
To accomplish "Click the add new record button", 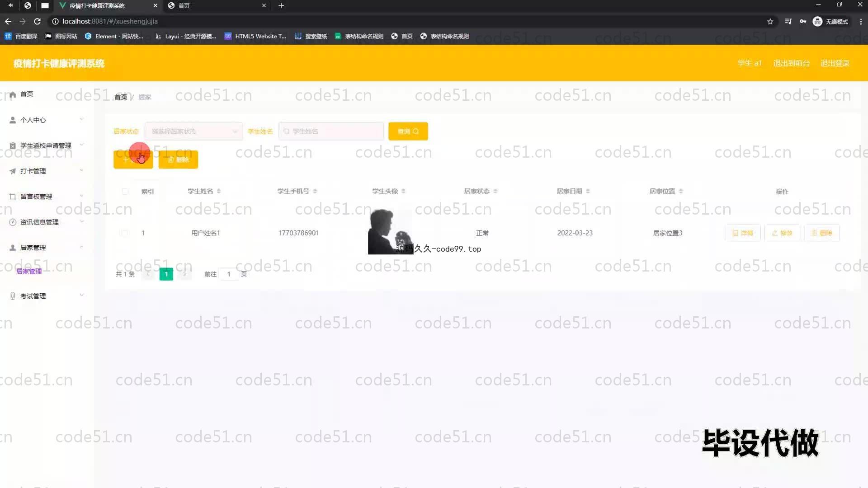I will click(133, 160).
